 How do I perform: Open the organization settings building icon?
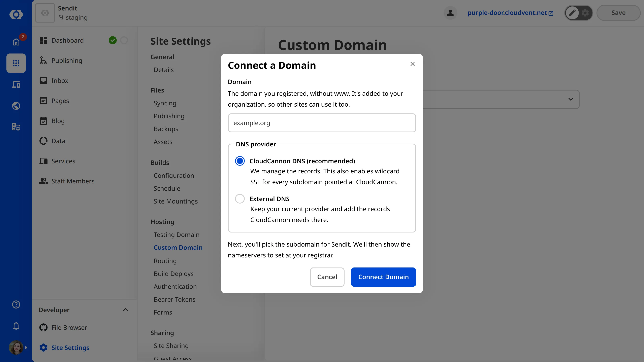[x=16, y=127]
